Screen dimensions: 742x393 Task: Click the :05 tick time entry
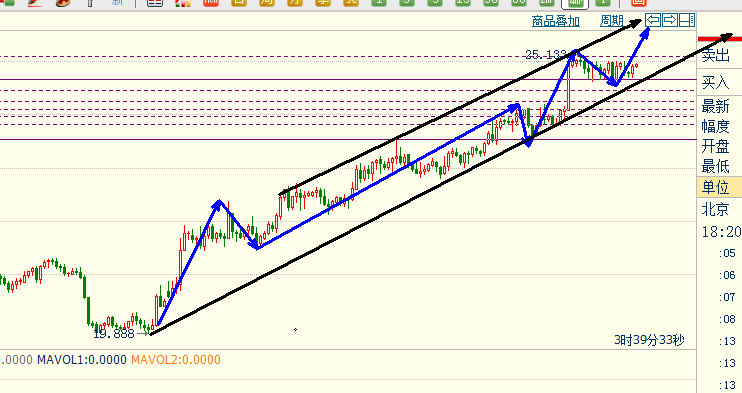[x=727, y=253]
